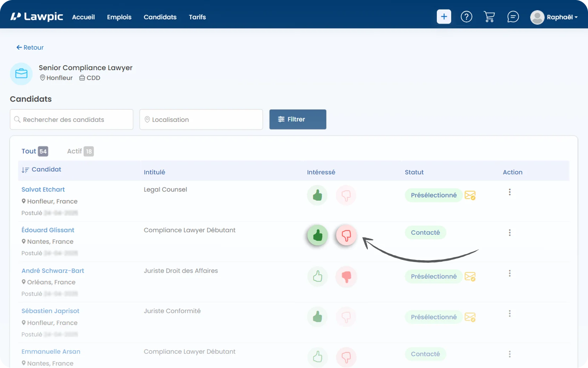Switch to the Actif tab

[x=80, y=151]
